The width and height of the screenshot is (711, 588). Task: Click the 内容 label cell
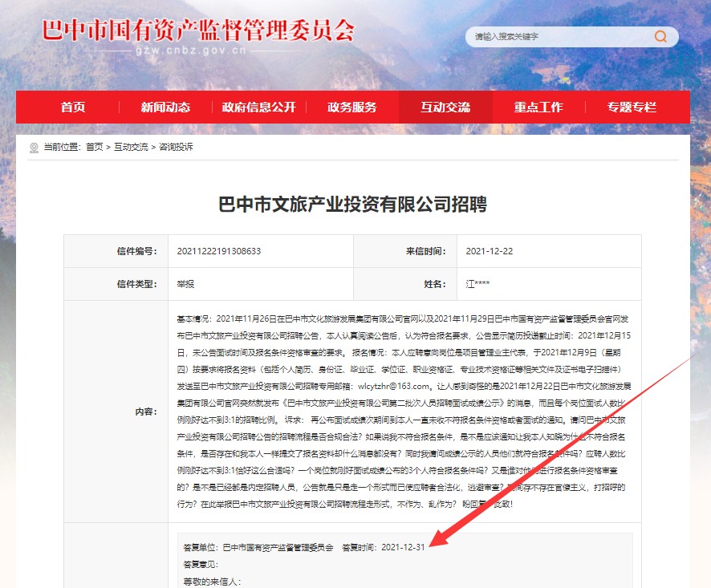coord(116,412)
